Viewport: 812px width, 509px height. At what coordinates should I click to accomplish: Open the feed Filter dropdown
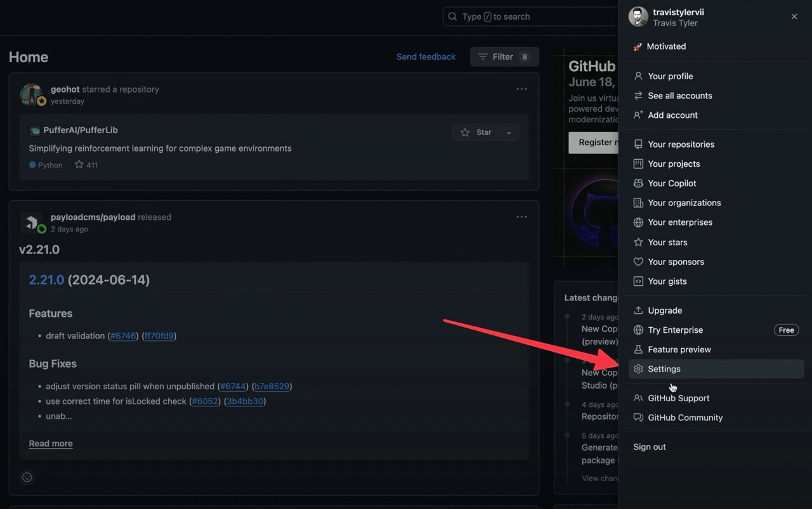pos(504,57)
